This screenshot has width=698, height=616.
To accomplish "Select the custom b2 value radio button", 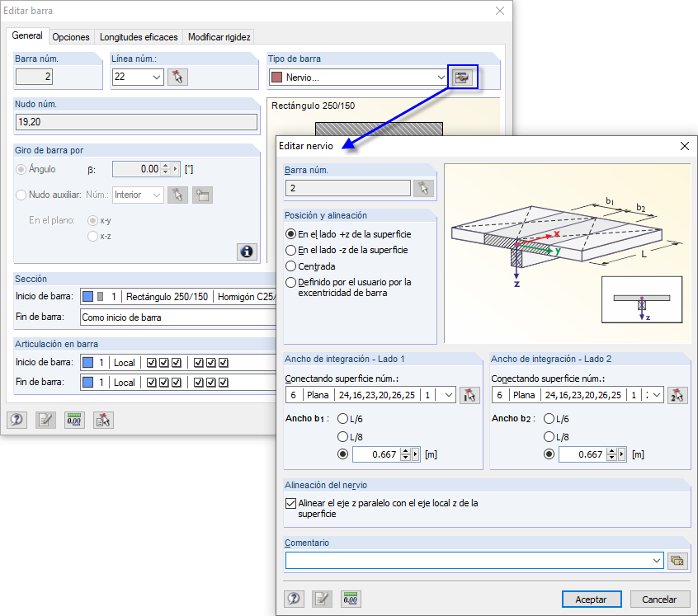I will click(x=549, y=454).
